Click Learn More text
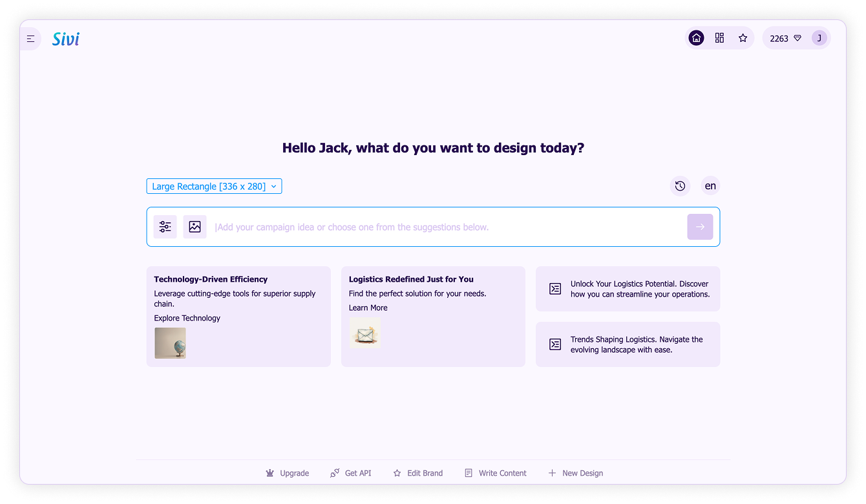The height and width of the screenshot is (504, 866). (368, 308)
